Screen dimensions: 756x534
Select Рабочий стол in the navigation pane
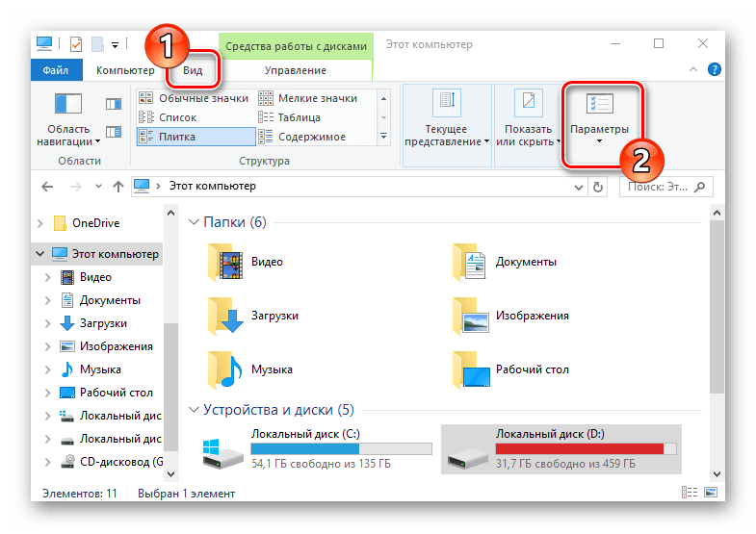pyautogui.click(x=117, y=393)
